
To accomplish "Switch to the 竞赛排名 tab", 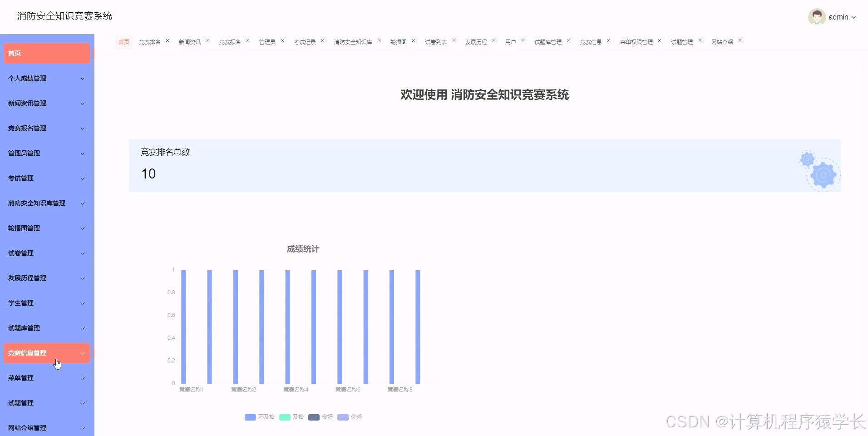I will click(x=149, y=42).
